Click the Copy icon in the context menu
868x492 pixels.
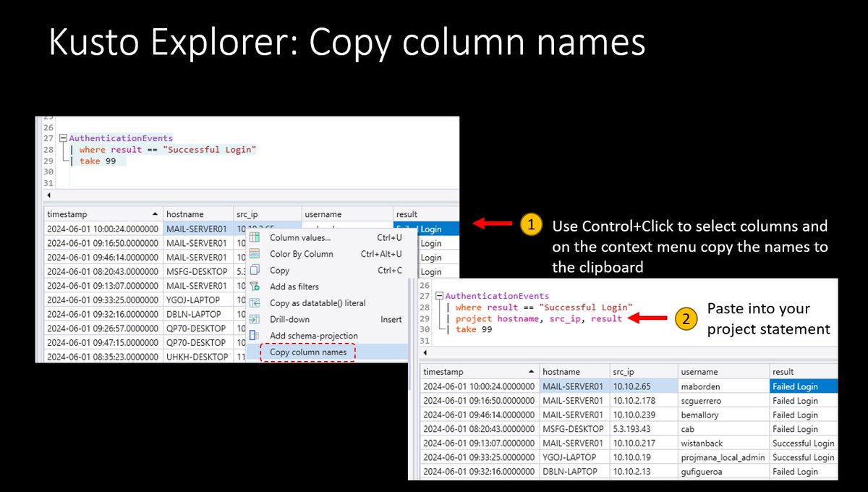tap(255, 270)
